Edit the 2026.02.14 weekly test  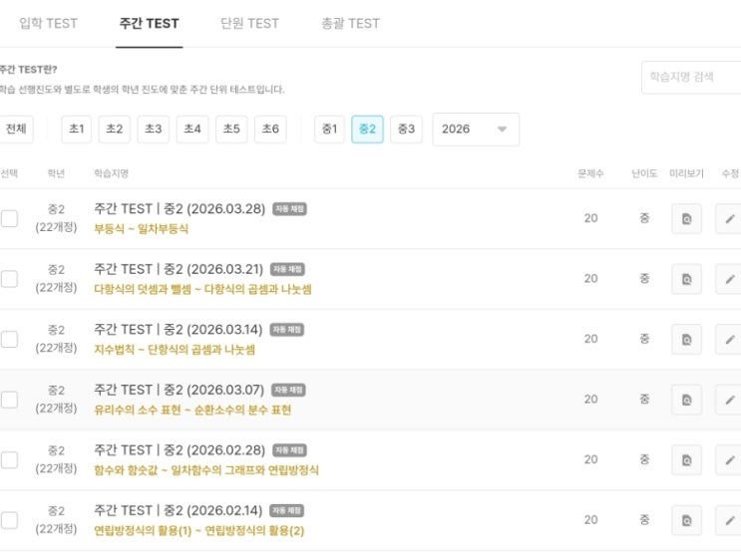pyautogui.click(x=729, y=520)
